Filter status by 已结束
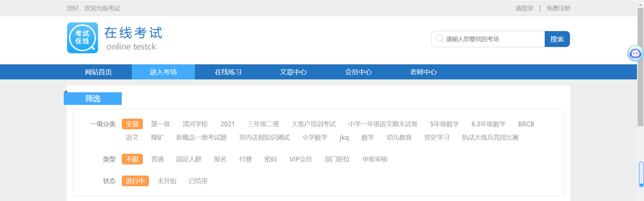The image size is (644, 201). pyautogui.click(x=198, y=181)
